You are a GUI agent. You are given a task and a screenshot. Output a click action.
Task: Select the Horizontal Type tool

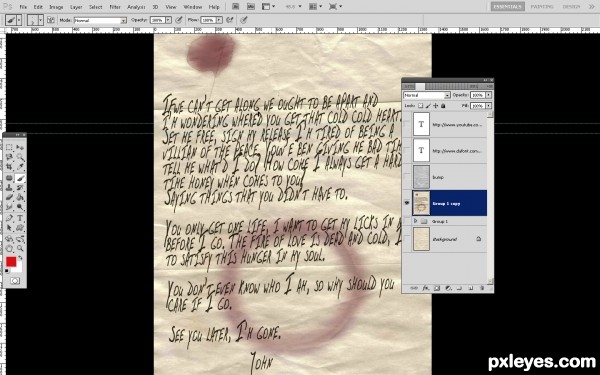[20, 218]
